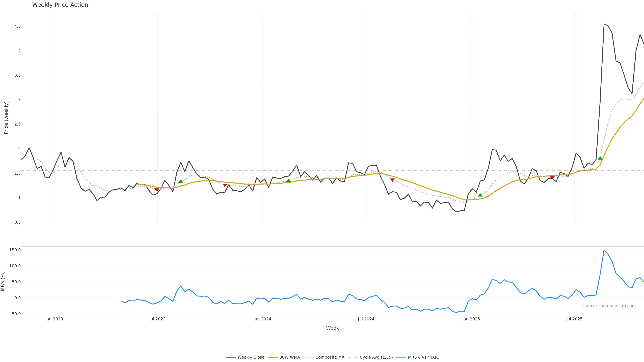Hide the Composite MA legend entry

[x=330, y=357]
